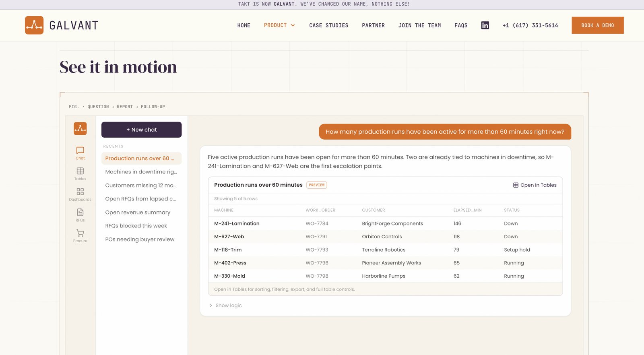644x355 pixels.
Task: Select Machines in downtime recent chat
Action: pyautogui.click(x=141, y=172)
